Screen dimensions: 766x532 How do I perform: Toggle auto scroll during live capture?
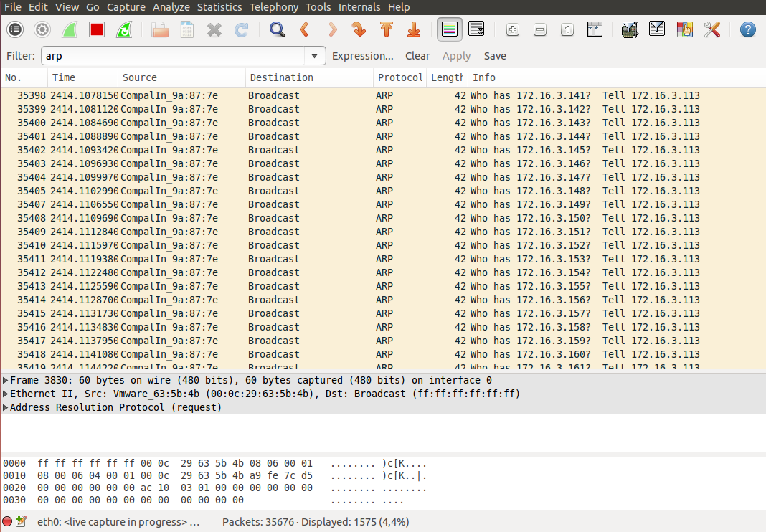476,29
